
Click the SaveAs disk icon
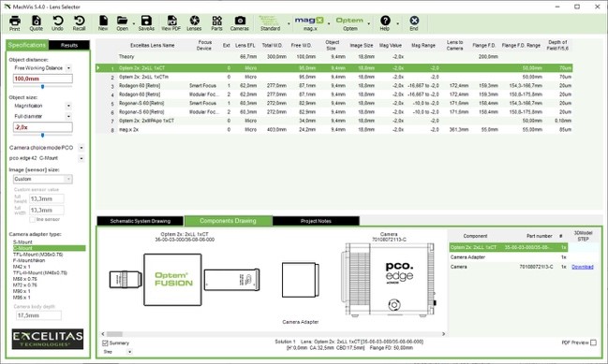point(146,23)
